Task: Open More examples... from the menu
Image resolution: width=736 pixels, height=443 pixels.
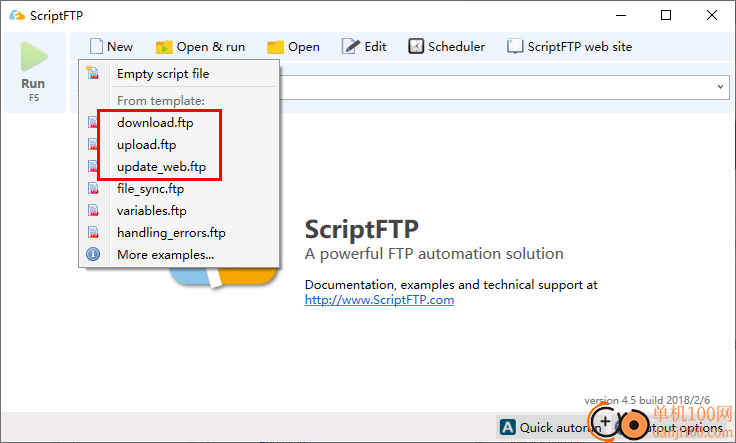Action: click(x=179, y=255)
